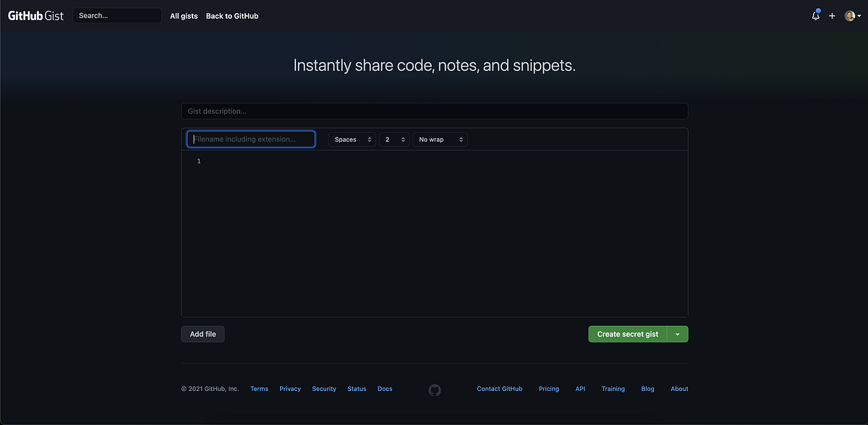The width and height of the screenshot is (868, 425).
Task: Click the GitHub Gist logo
Action: click(x=35, y=15)
